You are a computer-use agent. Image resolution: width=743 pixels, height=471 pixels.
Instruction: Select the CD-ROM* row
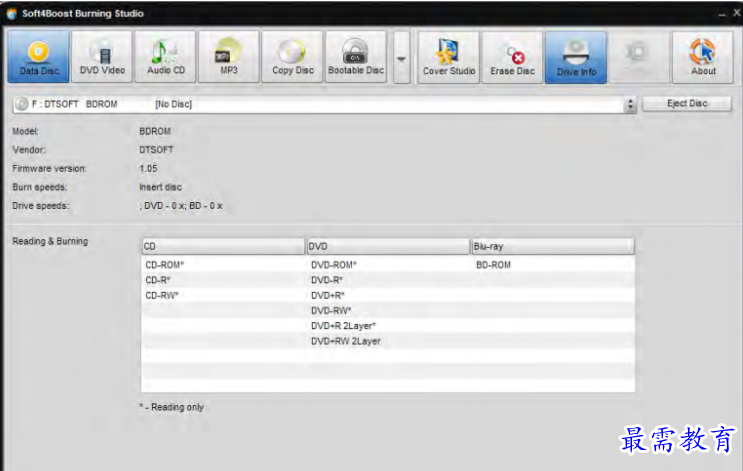pyautogui.click(x=164, y=265)
